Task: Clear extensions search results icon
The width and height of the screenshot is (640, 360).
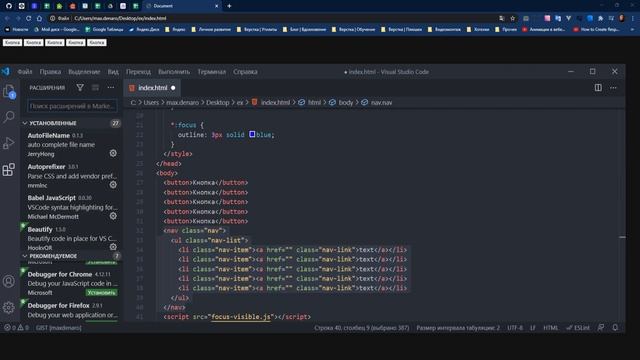Action: (95, 88)
